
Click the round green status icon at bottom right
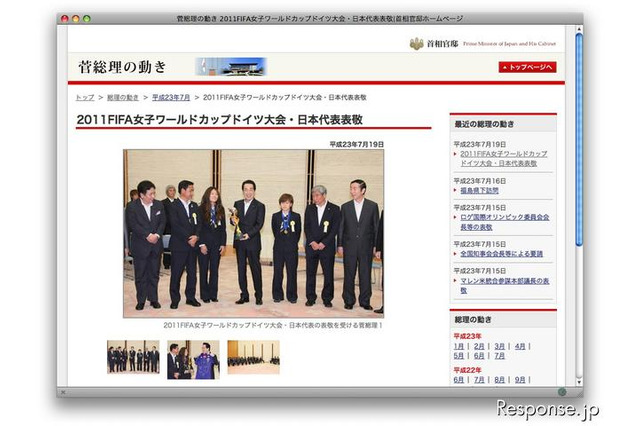[562, 392]
